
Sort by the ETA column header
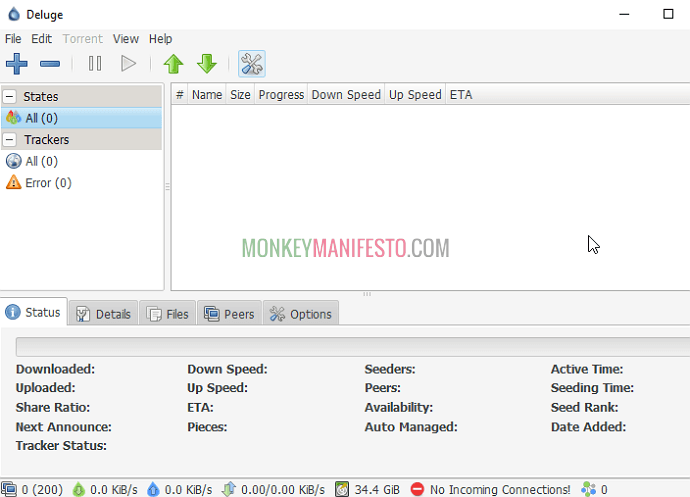tap(461, 95)
